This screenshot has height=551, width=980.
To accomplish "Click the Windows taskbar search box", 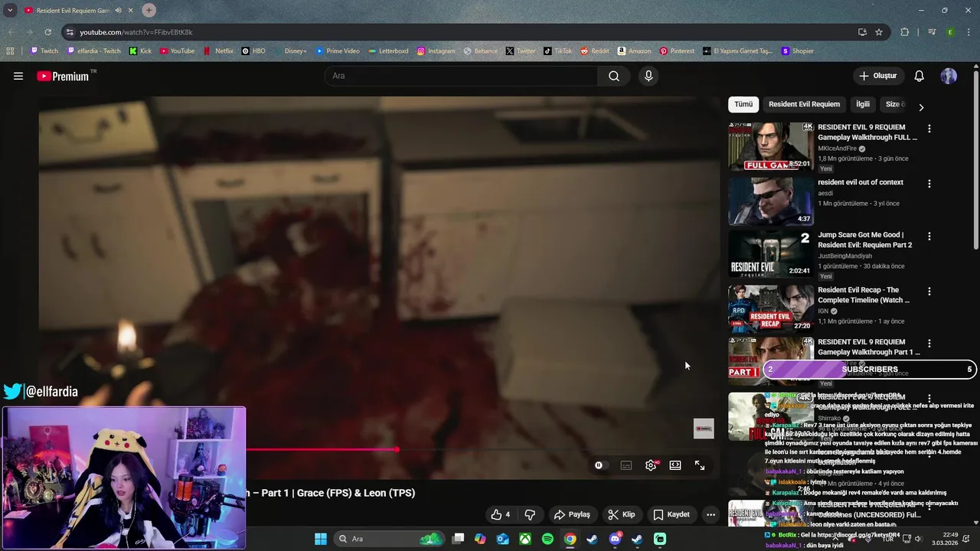I will 390,539.
